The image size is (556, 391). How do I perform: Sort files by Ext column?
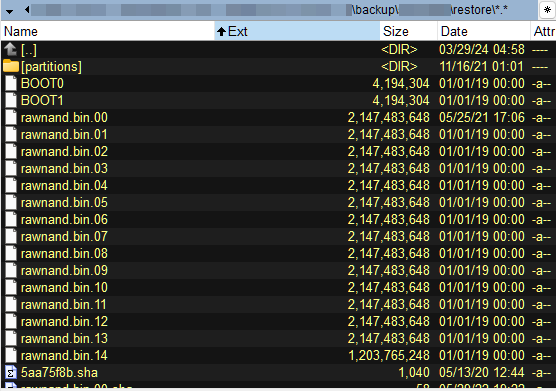(x=297, y=31)
